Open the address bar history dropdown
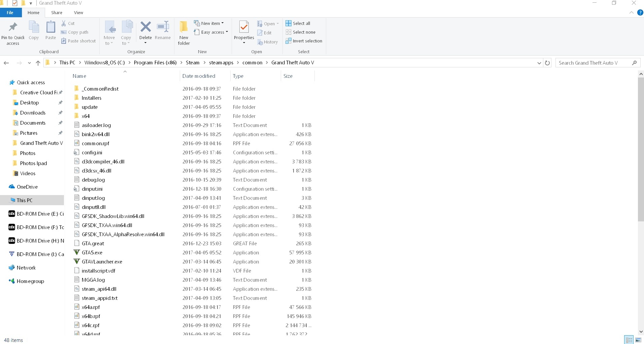Screen dimensions: 644x344 [539, 63]
